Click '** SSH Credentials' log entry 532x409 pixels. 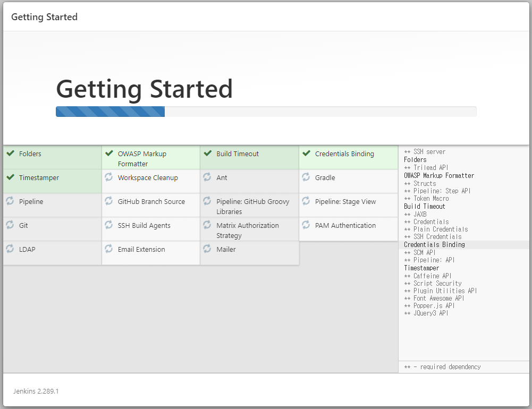click(433, 237)
